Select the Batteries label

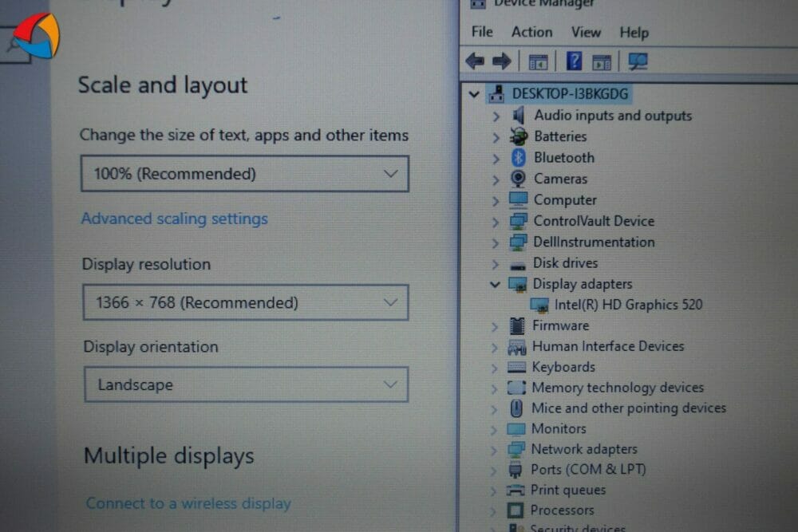coord(560,136)
